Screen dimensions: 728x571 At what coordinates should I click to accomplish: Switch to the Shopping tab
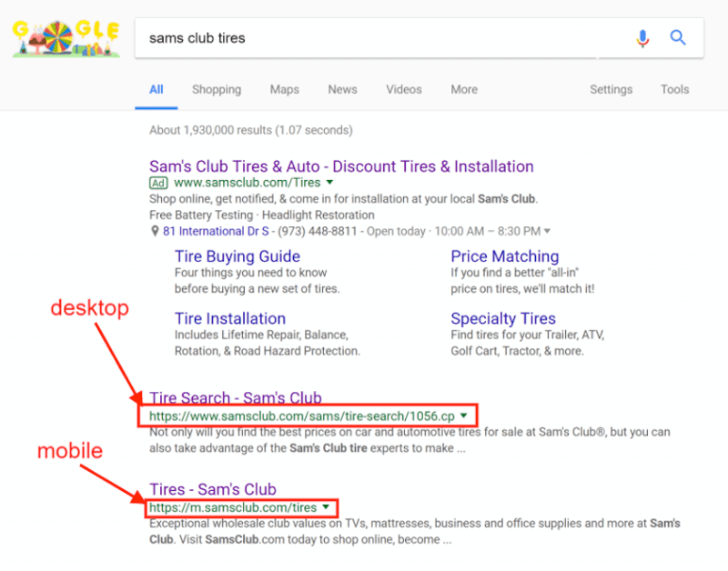point(217,89)
